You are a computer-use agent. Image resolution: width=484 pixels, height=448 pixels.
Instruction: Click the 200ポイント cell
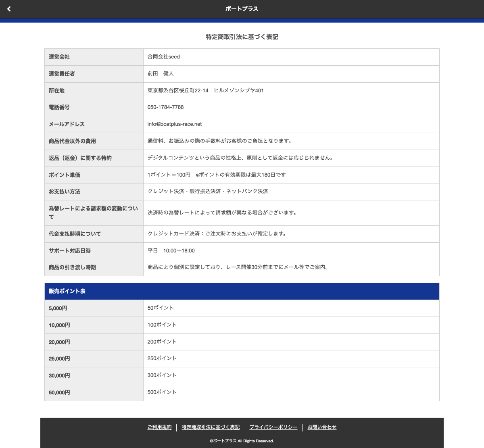(291, 342)
